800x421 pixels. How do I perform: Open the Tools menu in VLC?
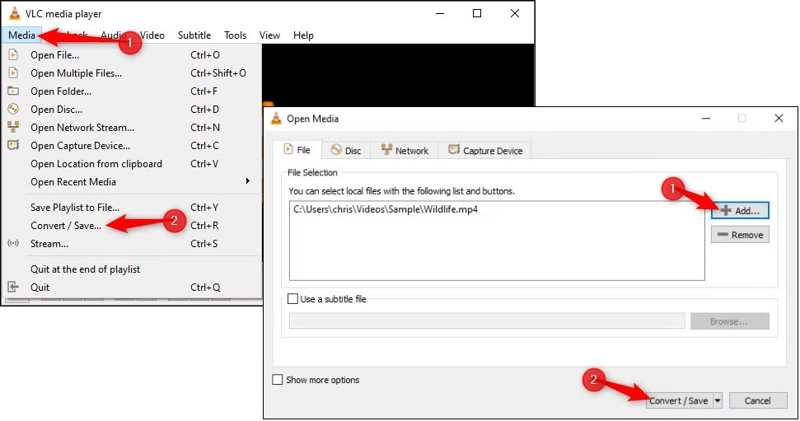(x=235, y=35)
